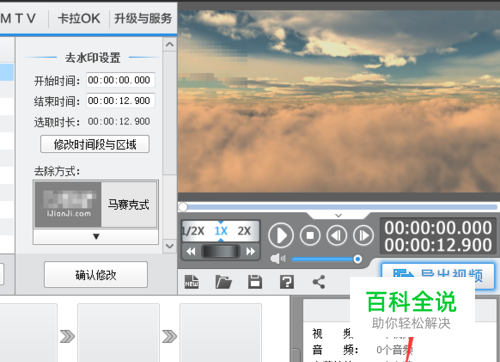This screenshot has height=362, width=500.
Task: Open the MTV tab
Action: [x=18, y=19]
